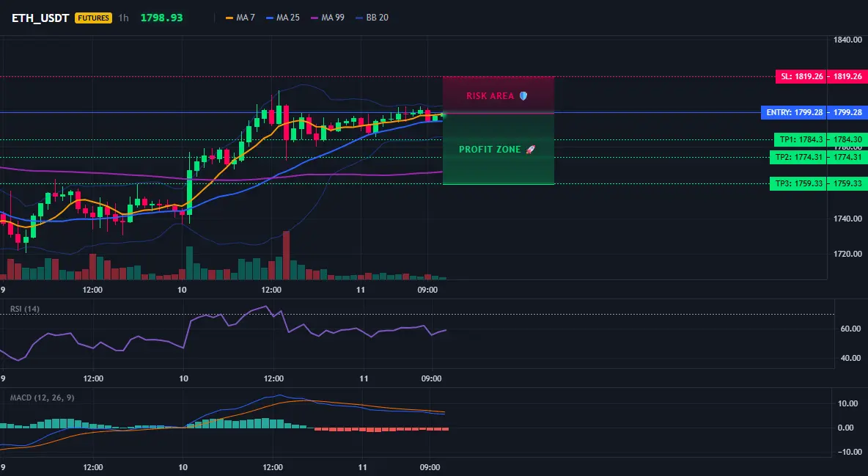The width and height of the screenshot is (868, 476).
Task: Select the TP1: 1784.3 label
Action: pyautogui.click(x=801, y=139)
